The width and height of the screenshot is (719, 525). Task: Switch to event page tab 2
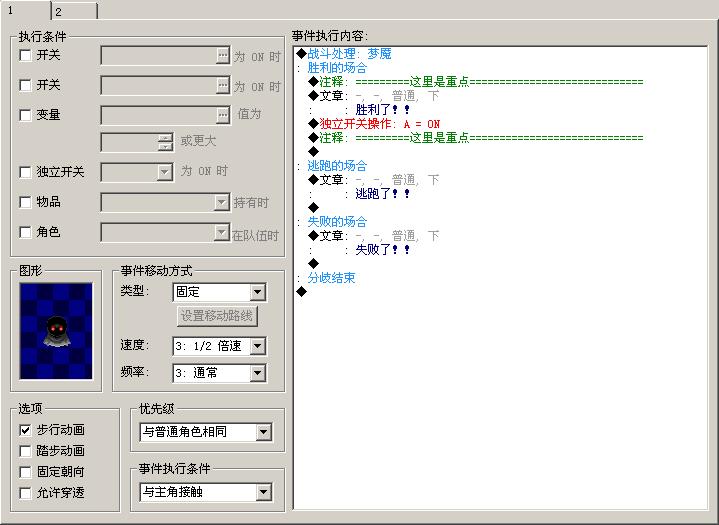coord(74,11)
